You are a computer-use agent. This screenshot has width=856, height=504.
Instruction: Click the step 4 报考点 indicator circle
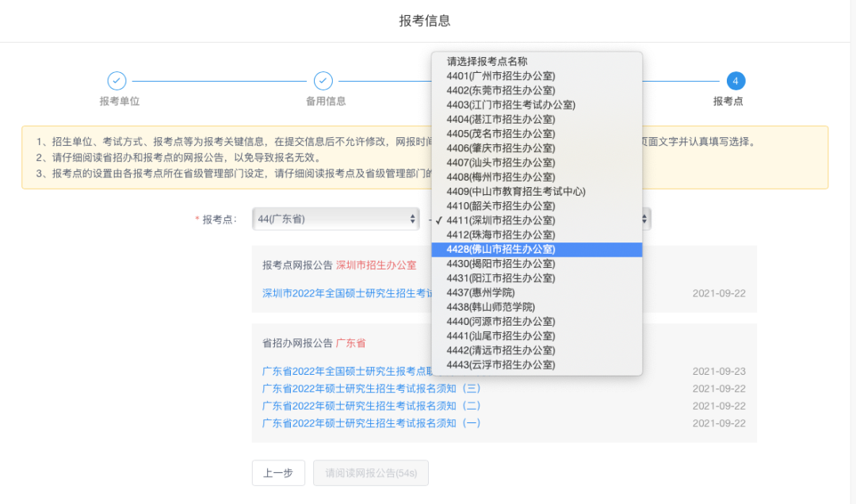[735, 81]
